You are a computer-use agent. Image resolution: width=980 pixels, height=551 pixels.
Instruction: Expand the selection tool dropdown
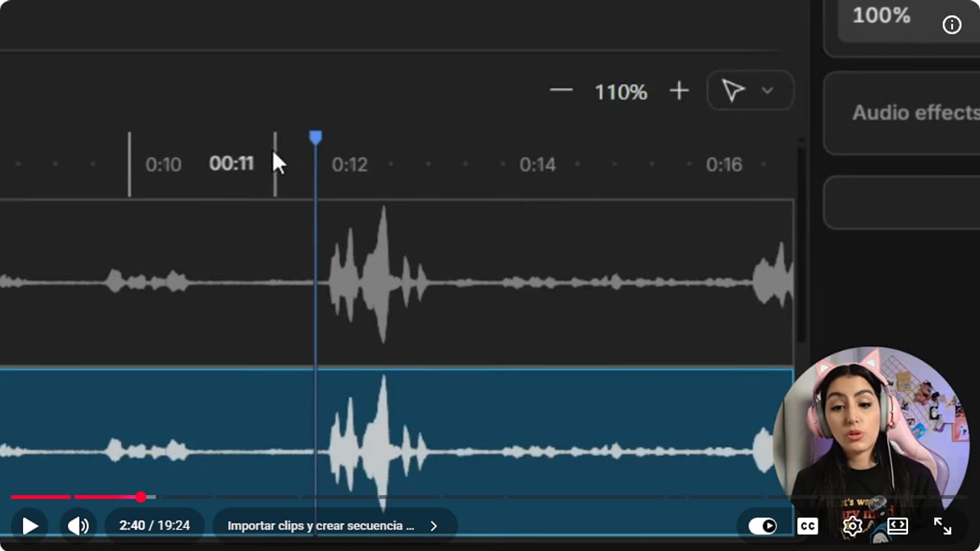(767, 91)
